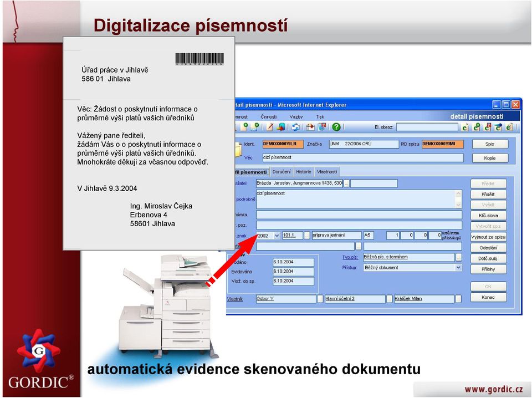Click the El. obraz input field
This screenshot has width=532, height=398.
click(427, 127)
